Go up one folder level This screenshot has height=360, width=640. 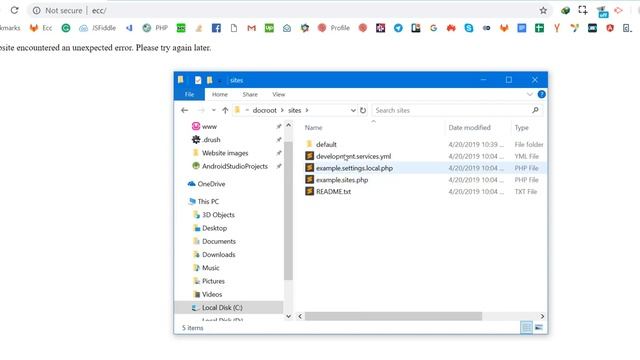point(225,110)
